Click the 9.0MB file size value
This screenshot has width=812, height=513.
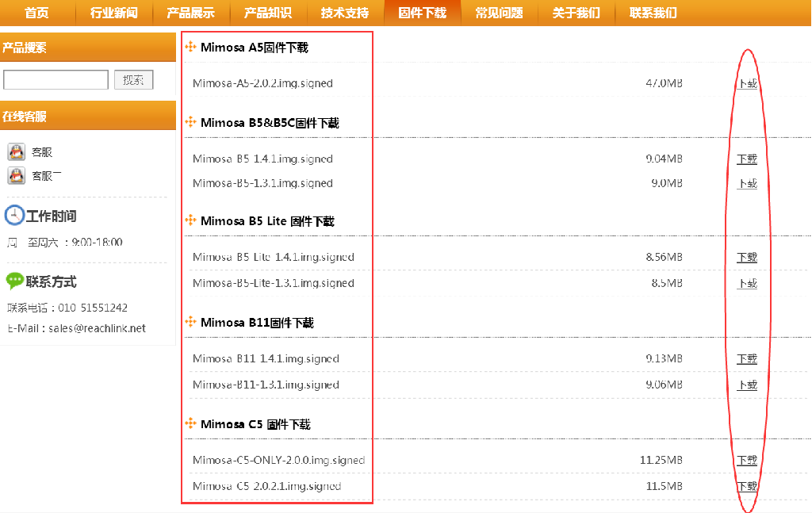[667, 182]
